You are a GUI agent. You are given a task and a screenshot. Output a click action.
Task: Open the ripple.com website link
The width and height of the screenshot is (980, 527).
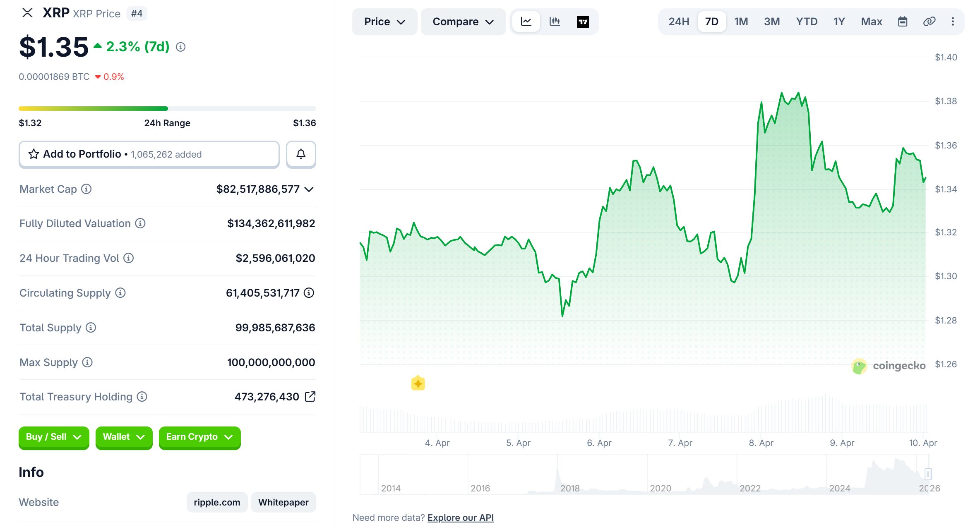click(x=216, y=502)
